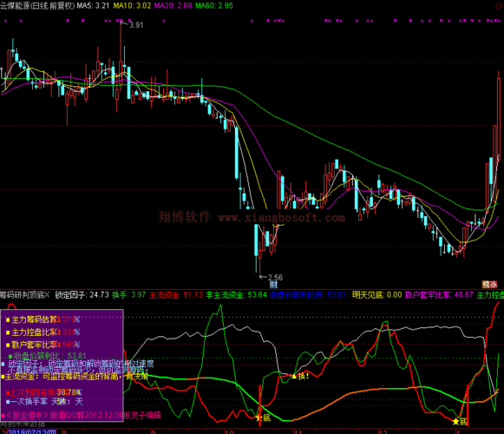This screenshot has width=504, height=434.
Task: Click the 收盘价获利比例 indicator label
Action: (x=308, y=295)
